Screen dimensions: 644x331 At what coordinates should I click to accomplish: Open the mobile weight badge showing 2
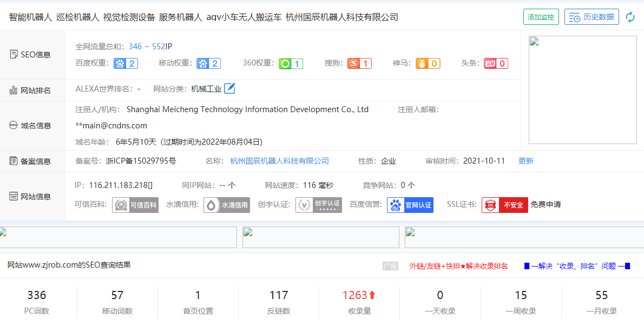click(209, 63)
